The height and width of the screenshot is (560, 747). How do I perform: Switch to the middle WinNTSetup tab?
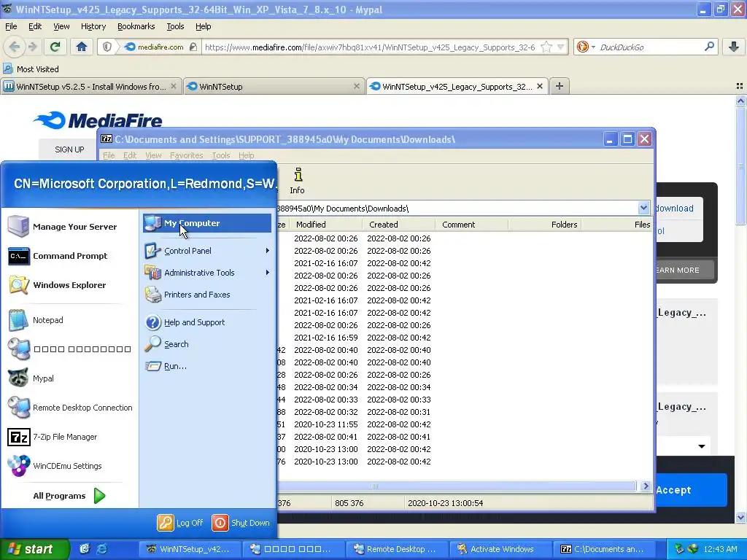pyautogui.click(x=274, y=86)
